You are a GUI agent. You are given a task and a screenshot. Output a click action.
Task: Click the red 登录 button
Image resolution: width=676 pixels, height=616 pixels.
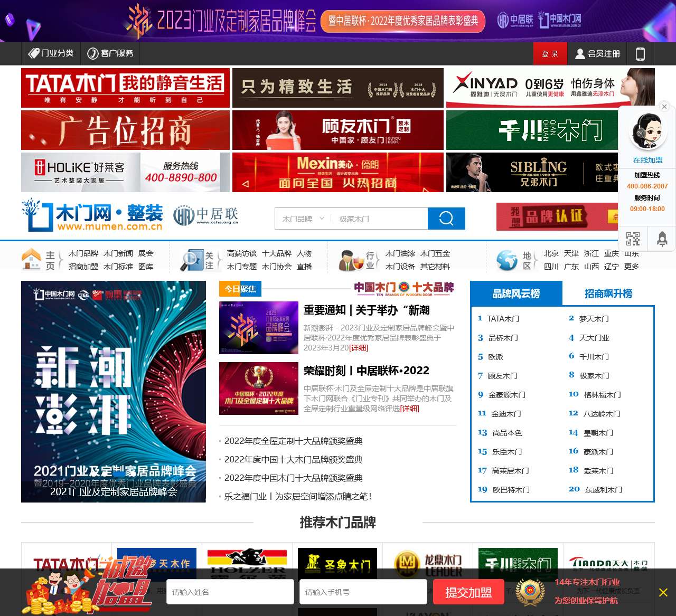(x=550, y=53)
